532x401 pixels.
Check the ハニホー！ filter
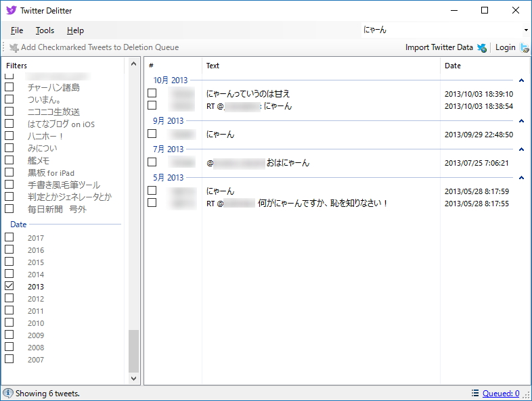click(9, 136)
